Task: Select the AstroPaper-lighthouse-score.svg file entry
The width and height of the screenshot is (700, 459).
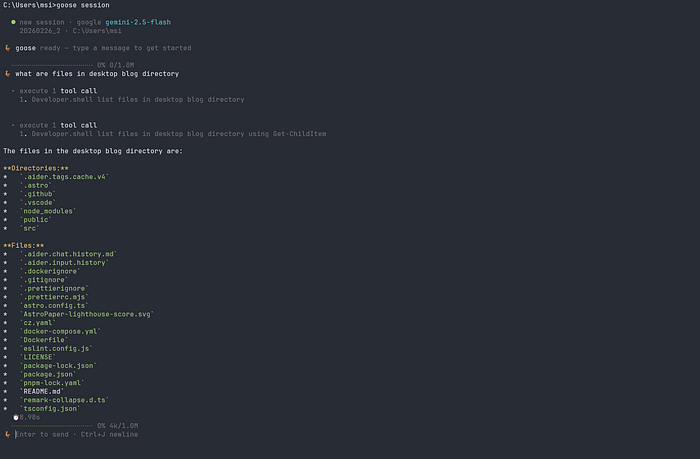Action: 87,314
